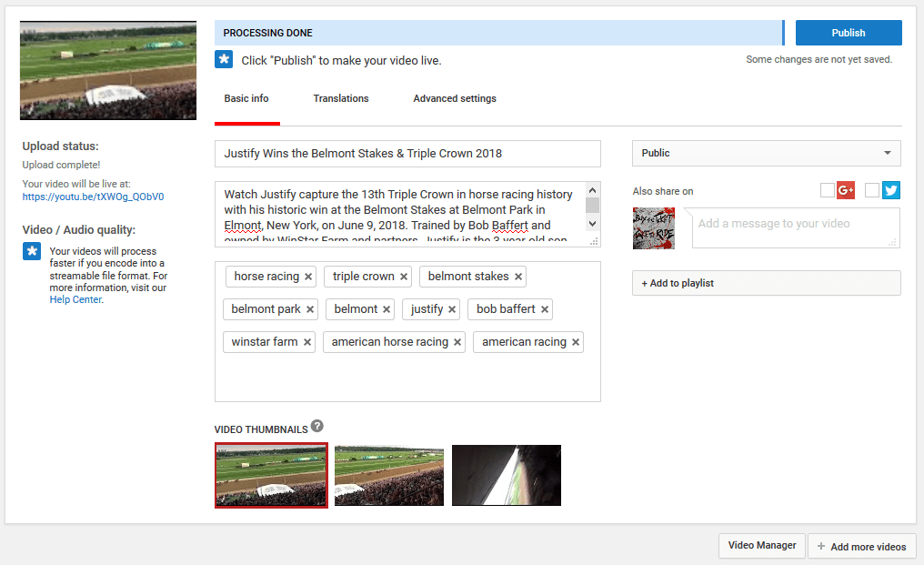Click the video thumbnails help icon
The width and height of the screenshot is (924, 565).
pos(316,426)
